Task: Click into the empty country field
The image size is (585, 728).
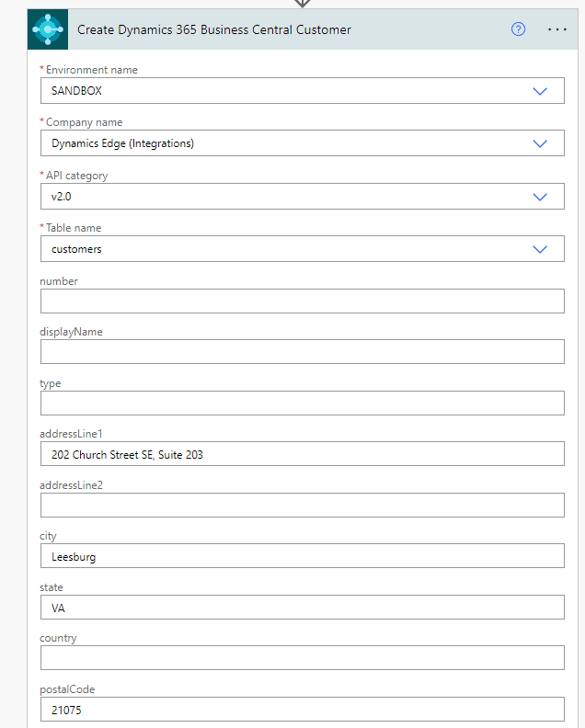Action: (x=303, y=657)
